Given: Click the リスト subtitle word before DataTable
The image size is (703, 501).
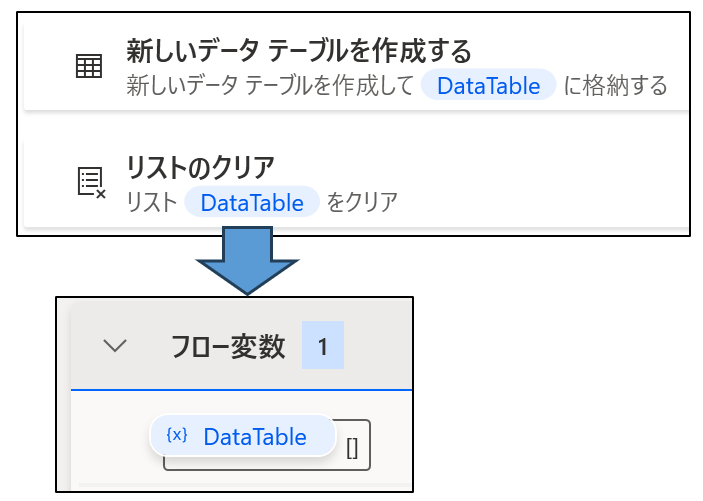Looking at the screenshot, I should pyautogui.click(x=152, y=202).
